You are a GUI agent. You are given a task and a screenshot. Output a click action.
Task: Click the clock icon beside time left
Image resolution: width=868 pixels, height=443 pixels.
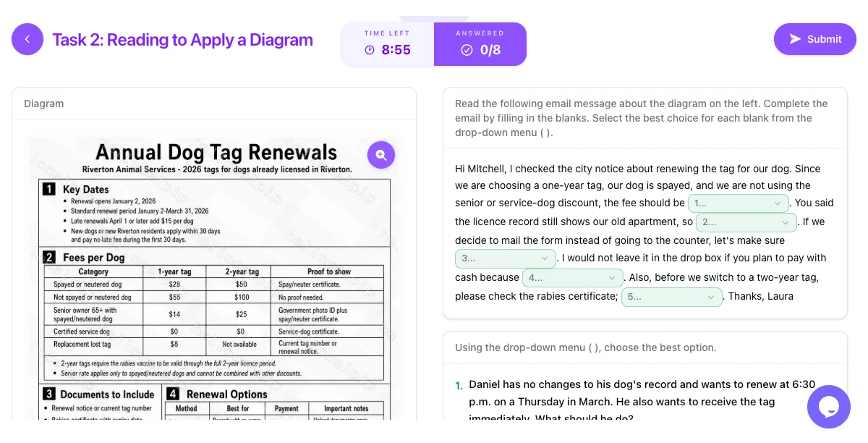coord(370,50)
